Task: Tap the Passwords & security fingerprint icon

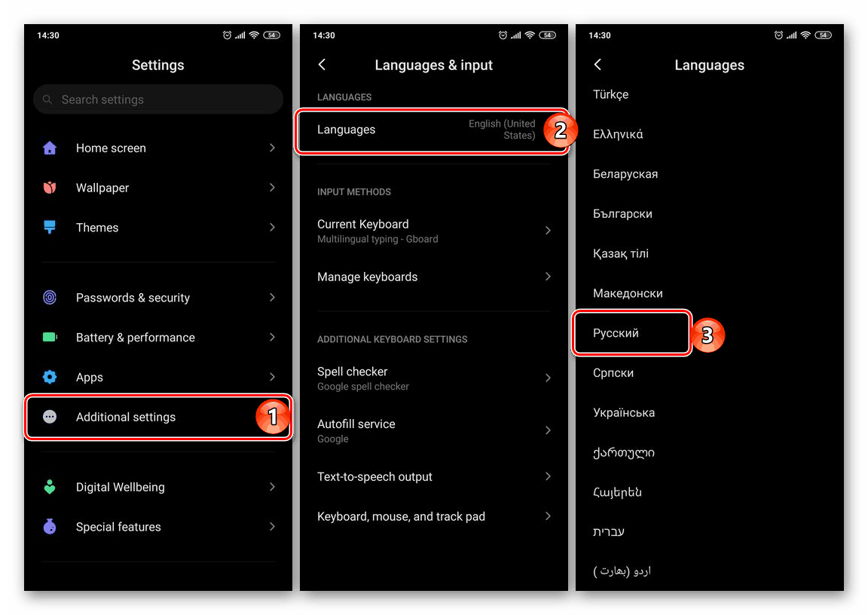Action: tap(50, 298)
